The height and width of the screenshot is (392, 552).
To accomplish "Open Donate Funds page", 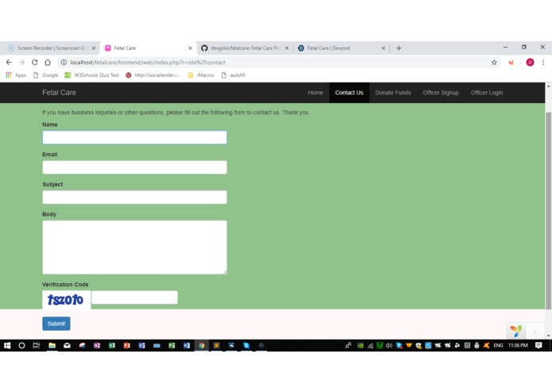I will (393, 93).
